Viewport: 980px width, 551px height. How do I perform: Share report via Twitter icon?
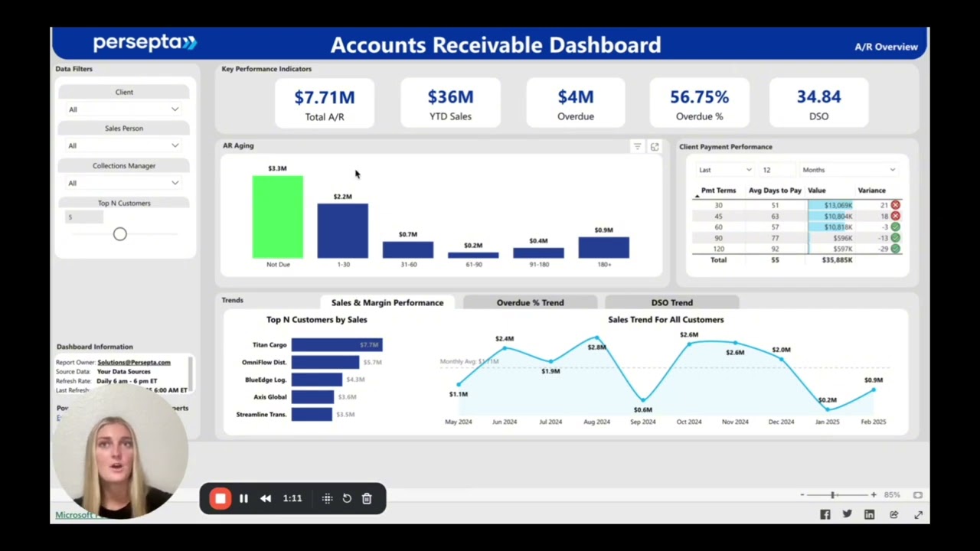847,515
